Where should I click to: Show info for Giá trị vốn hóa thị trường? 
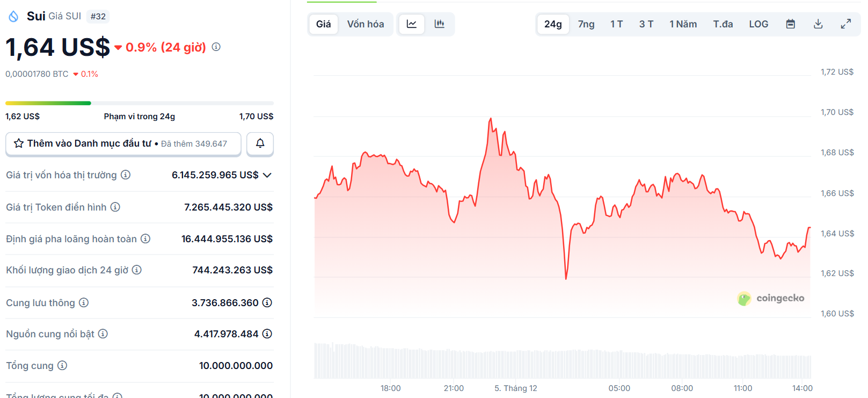click(x=126, y=175)
